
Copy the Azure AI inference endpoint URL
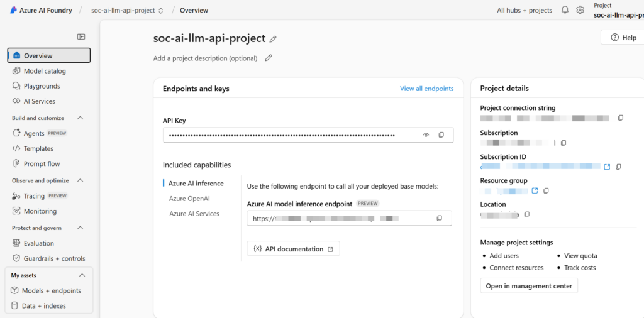pyautogui.click(x=439, y=219)
